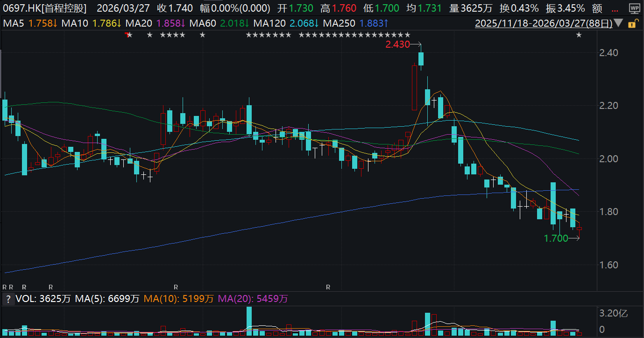
Task: Click the 2.430 high price label
Action: click(397, 45)
